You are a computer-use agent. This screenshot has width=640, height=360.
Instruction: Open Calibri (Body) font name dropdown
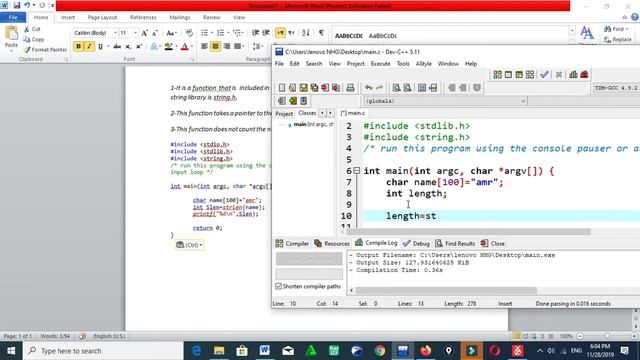point(116,33)
